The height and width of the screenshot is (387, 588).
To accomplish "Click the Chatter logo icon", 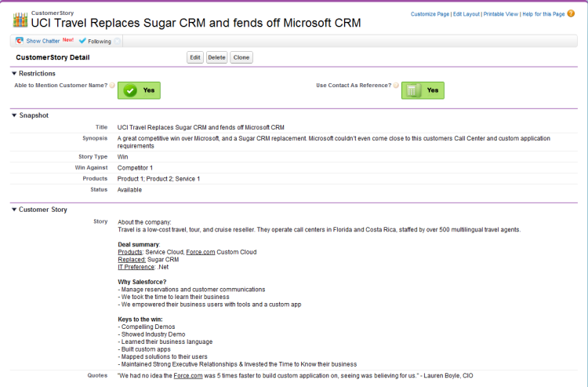I will 20,41.
